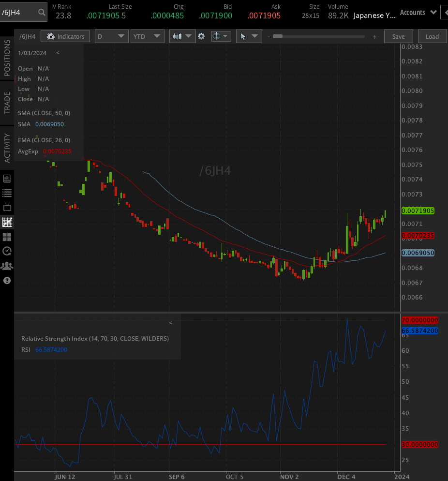The width and height of the screenshot is (448, 481).
Task: Open the clock history sidebar icon
Action: 7,251
